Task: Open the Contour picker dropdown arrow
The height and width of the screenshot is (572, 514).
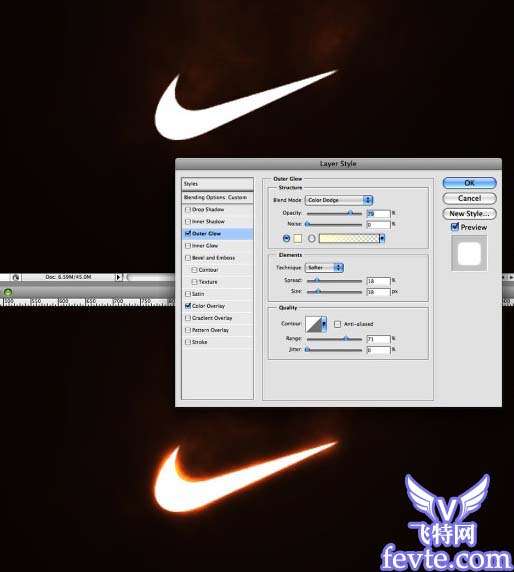Action: click(x=324, y=324)
